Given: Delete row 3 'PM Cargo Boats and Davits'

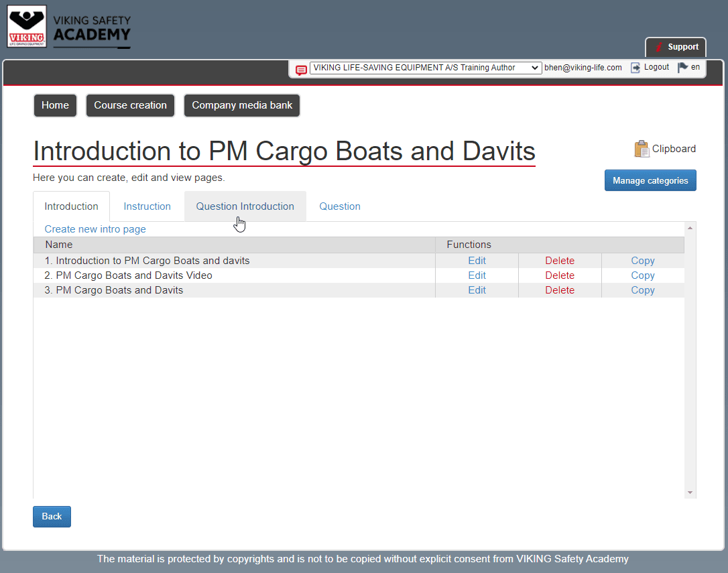Looking at the screenshot, I should point(560,290).
